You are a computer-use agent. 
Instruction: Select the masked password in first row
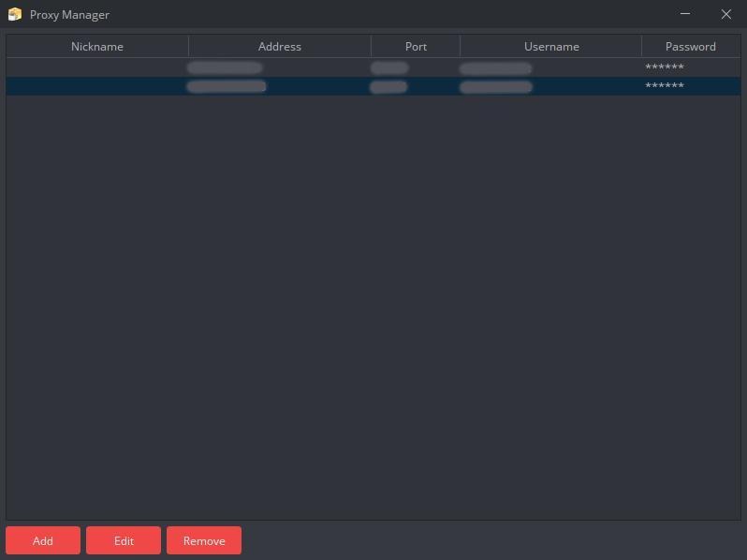pos(665,67)
